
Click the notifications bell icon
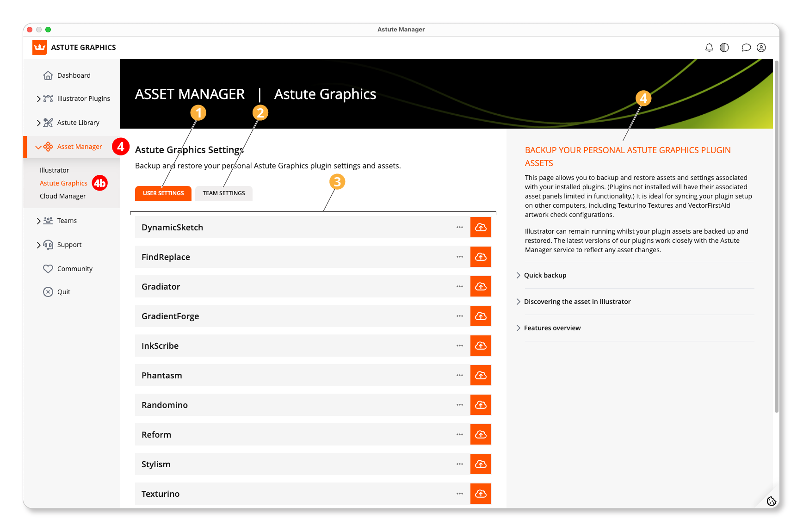point(709,48)
